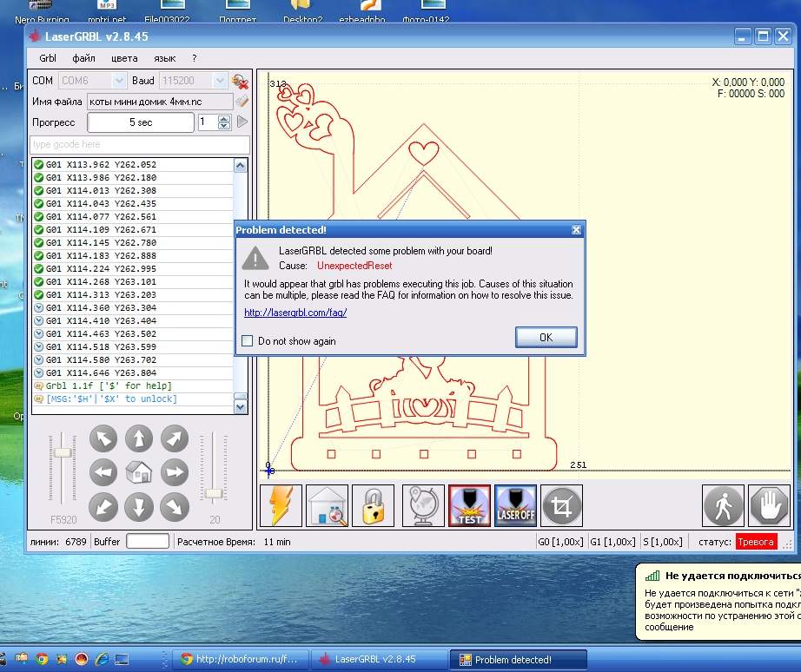The image size is (801, 672).
Task: Click the crop frame button
Action: (561, 505)
